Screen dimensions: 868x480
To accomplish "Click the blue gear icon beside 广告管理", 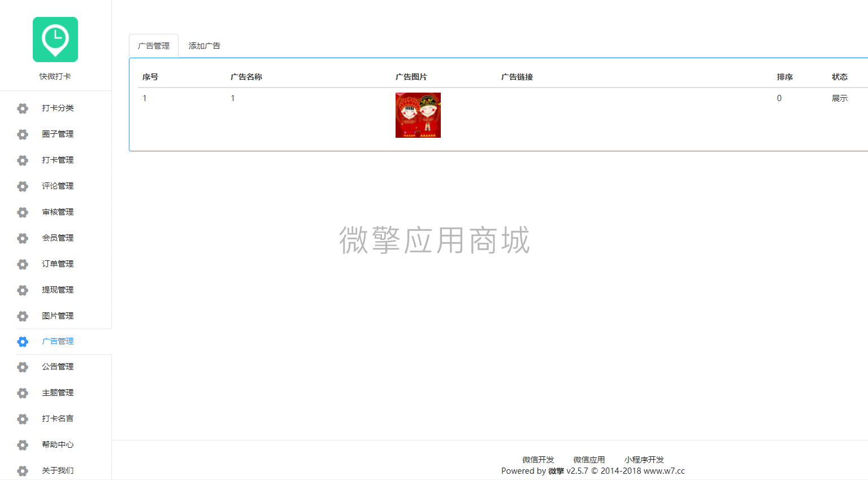I will point(22,341).
